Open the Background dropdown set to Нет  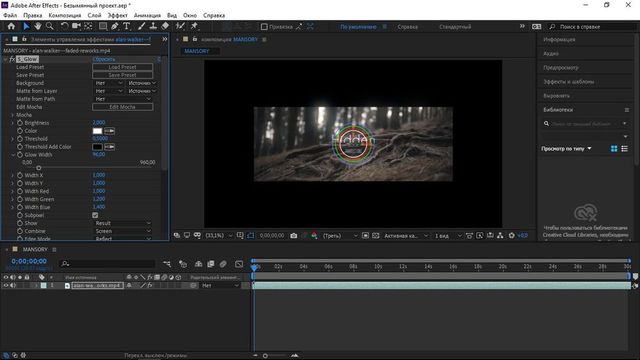[x=109, y=83]
